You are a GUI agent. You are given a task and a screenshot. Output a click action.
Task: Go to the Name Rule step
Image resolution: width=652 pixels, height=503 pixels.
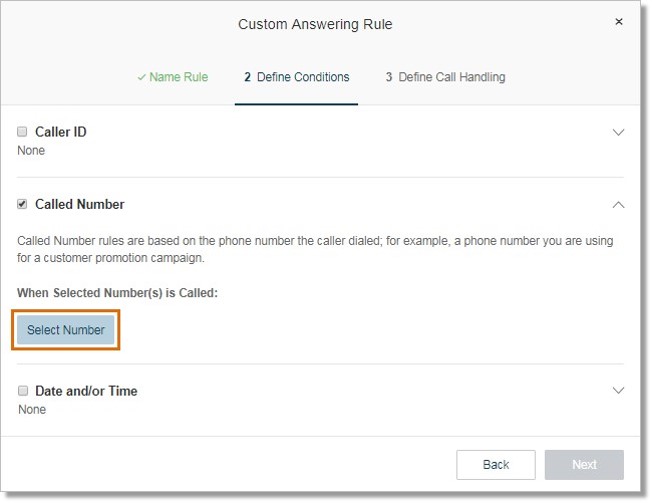click(173, 77)
